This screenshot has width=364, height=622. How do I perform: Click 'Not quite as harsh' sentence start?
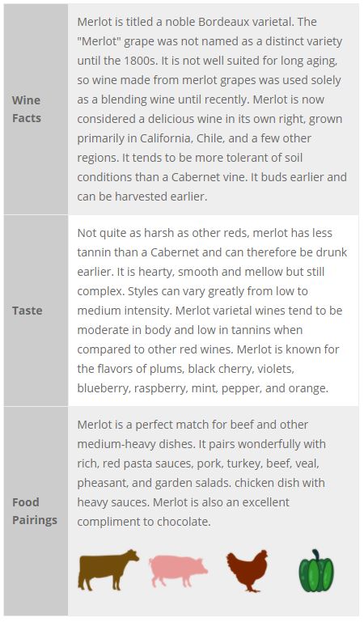tap(126, 233)
